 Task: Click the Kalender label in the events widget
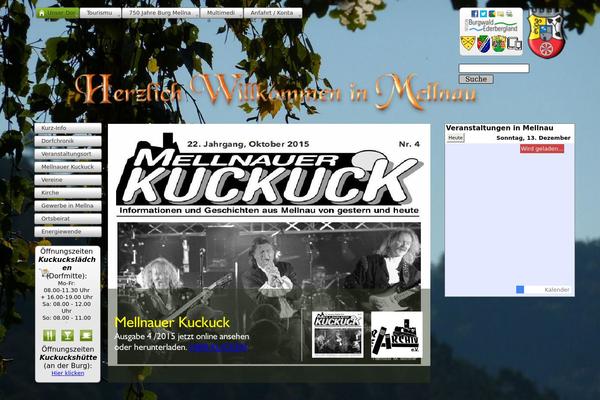coord(557,290)
